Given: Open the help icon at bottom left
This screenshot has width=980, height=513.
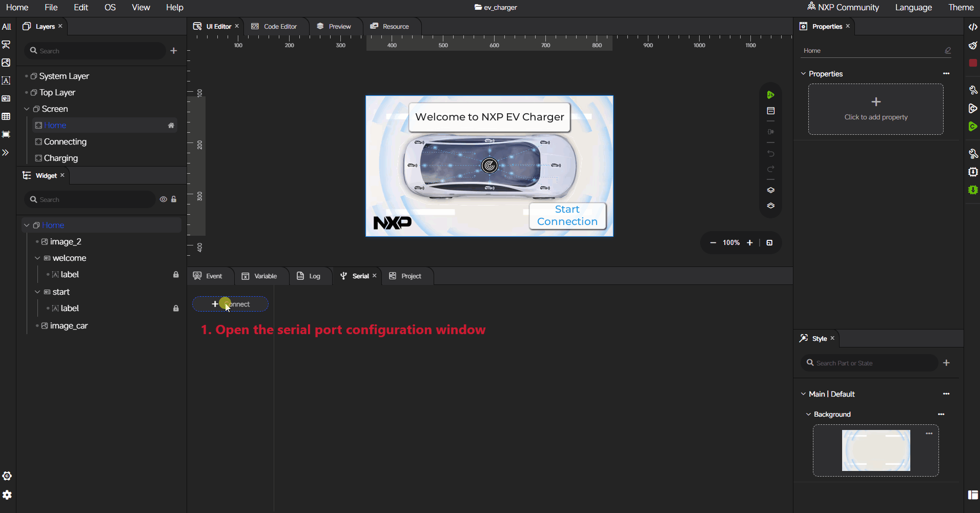Looking at the screenshot, I should [7, 476].
